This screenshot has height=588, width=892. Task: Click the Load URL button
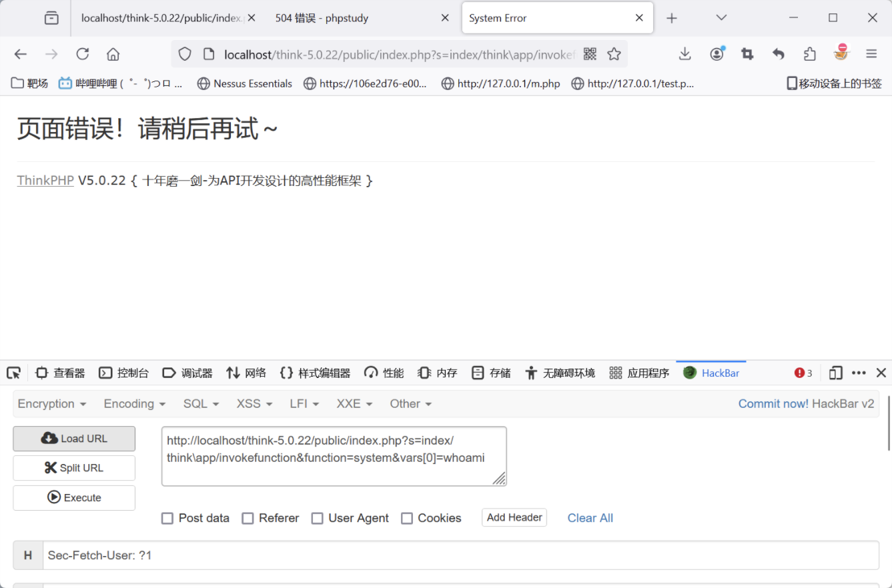tap(74, 439)
